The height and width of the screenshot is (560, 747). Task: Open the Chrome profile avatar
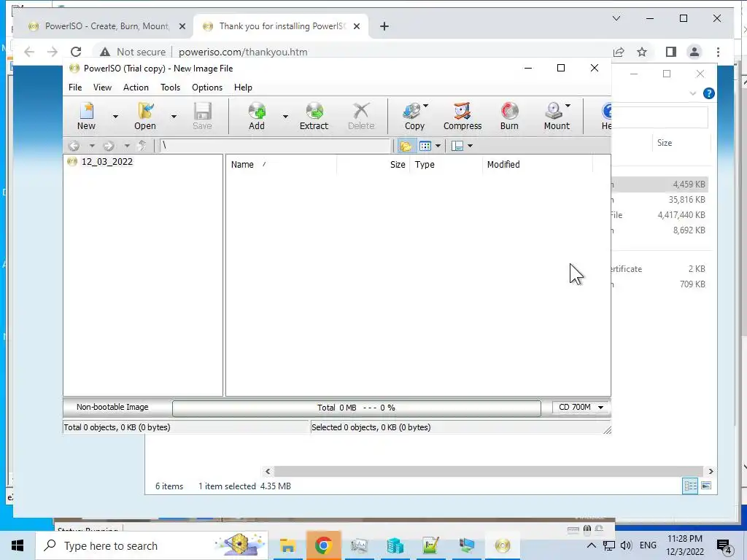click(x=694, y=52)
